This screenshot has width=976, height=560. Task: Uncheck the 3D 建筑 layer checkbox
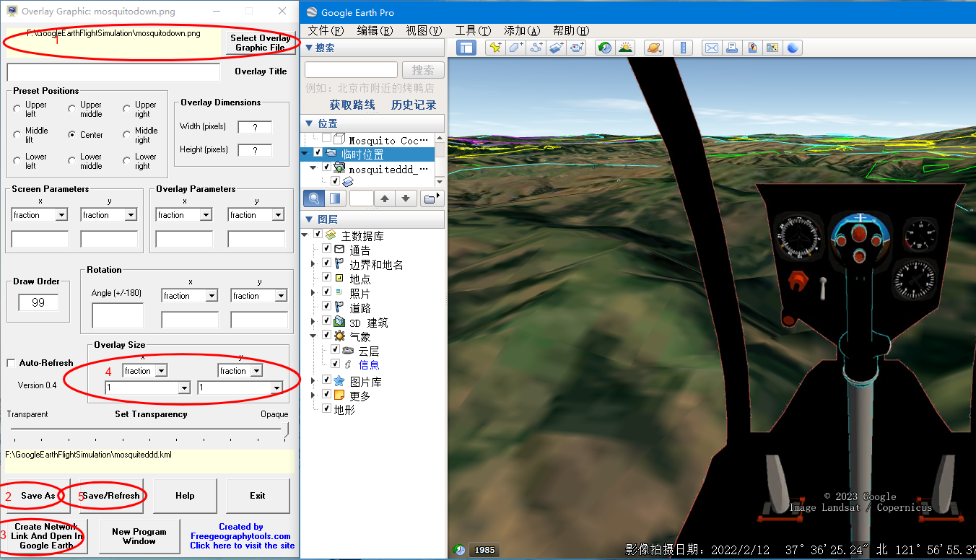coord(326,322)
